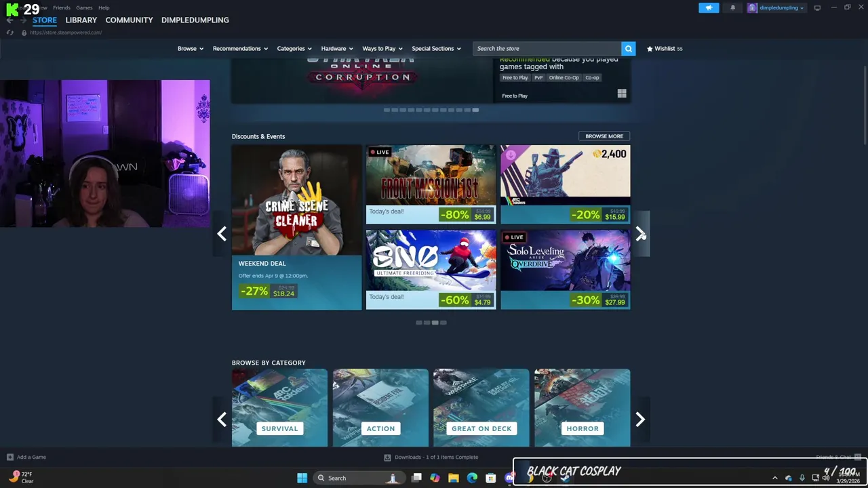Image resolution: width=868 pixels, height=488 pixels.
Task: Switch Steam to Big Picture mode
Action: (817, 7)
